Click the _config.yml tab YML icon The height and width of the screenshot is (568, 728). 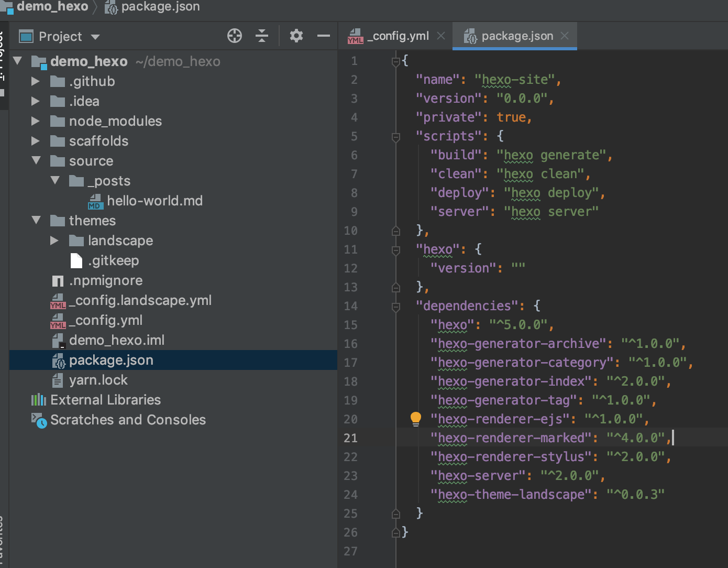(355, 36)
